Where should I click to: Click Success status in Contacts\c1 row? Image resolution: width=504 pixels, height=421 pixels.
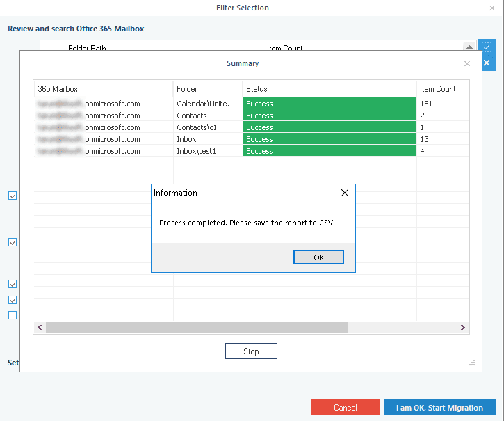(x=330, y=127)
